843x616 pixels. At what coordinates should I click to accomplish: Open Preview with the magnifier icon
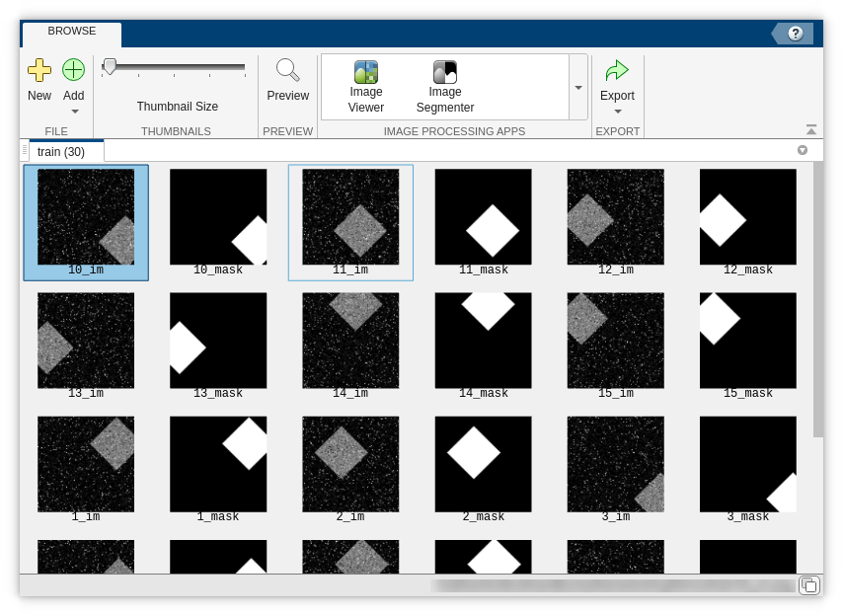pos(287,70)
